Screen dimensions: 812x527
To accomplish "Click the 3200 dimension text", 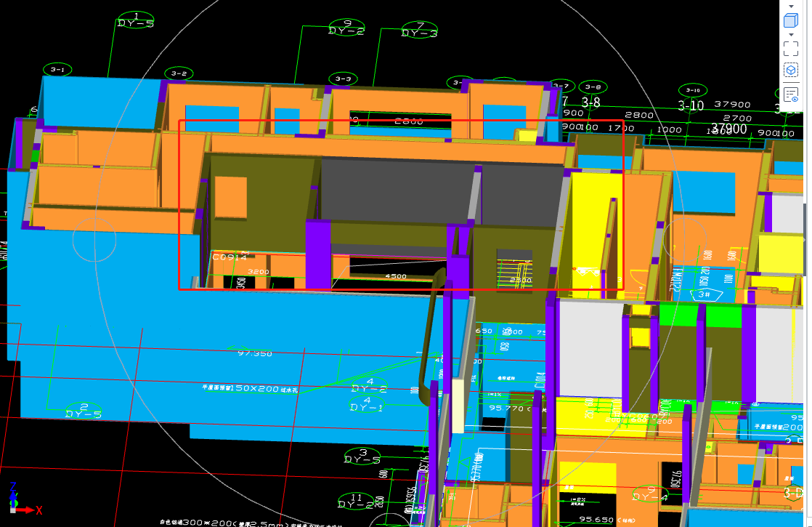I will [258, 272].
